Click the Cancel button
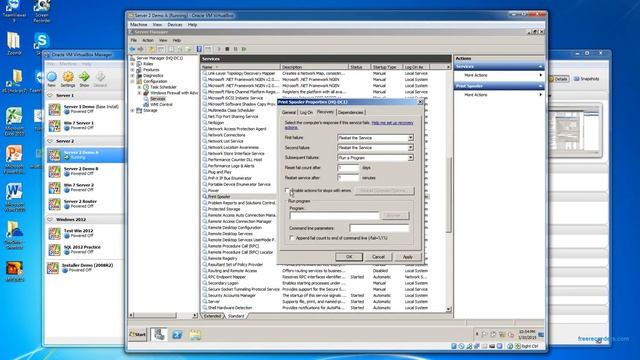 [378, 257]
